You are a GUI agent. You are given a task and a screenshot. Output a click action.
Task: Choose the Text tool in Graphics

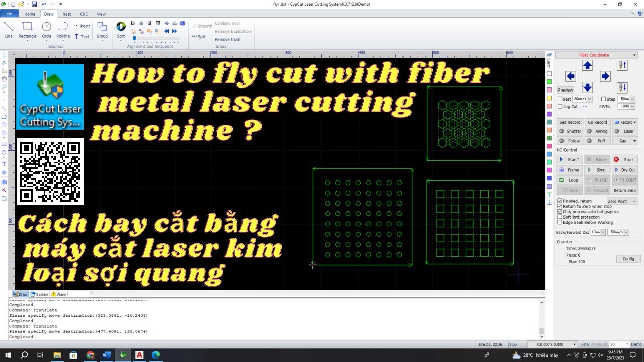[x=82, y=36]
